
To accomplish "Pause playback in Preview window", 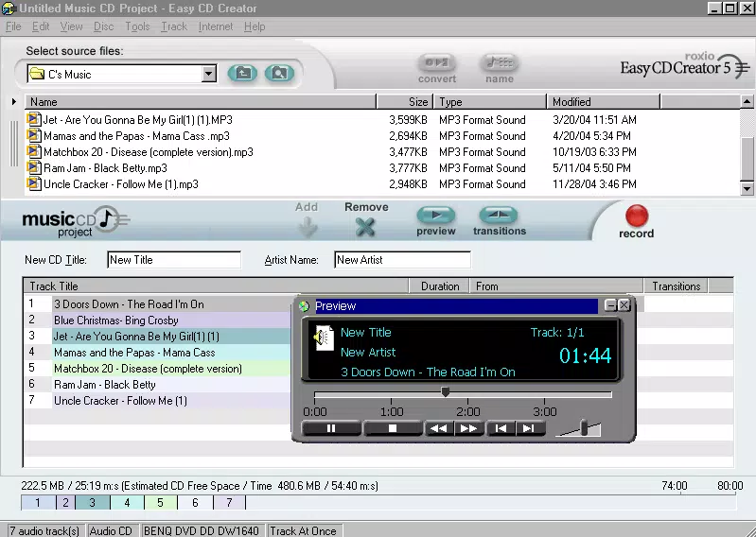I will 331,428.
